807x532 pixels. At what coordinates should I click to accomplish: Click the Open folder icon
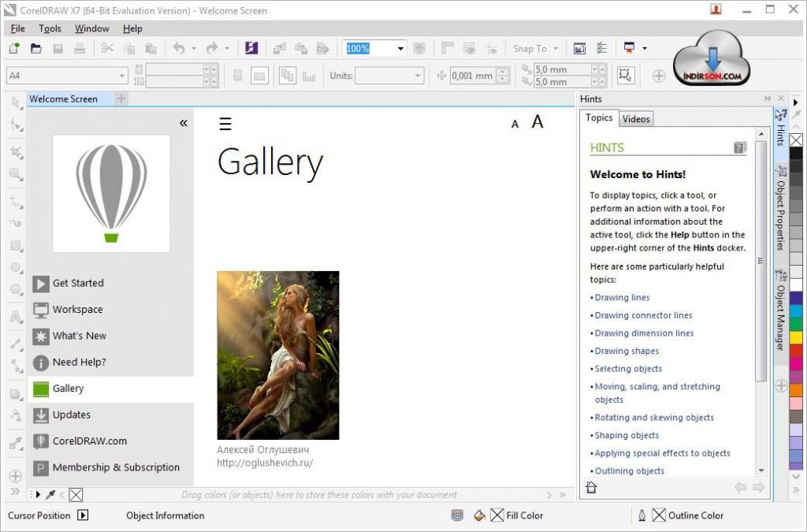point(36,48)
